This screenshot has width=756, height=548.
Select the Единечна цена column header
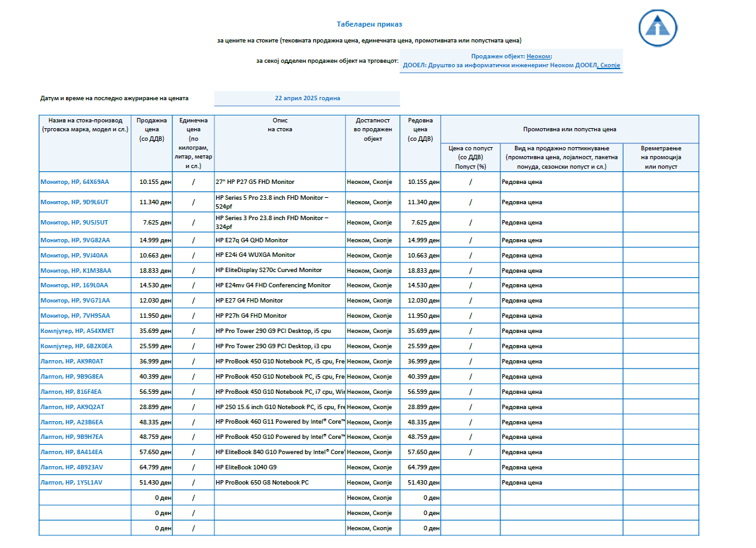pyautogui.click(x=193, y=143)
